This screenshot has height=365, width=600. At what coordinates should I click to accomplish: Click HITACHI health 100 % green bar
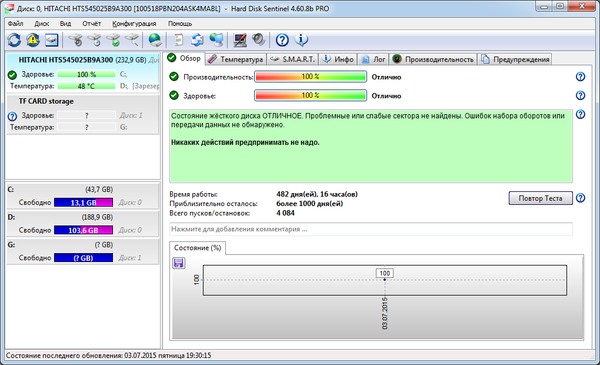[x=86, y=74]
